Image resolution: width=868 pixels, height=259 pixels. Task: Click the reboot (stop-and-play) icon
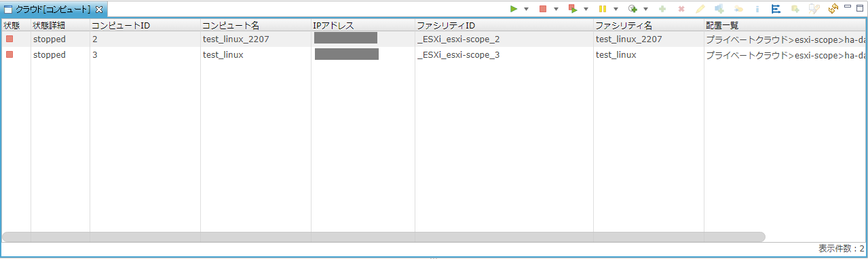573,9
